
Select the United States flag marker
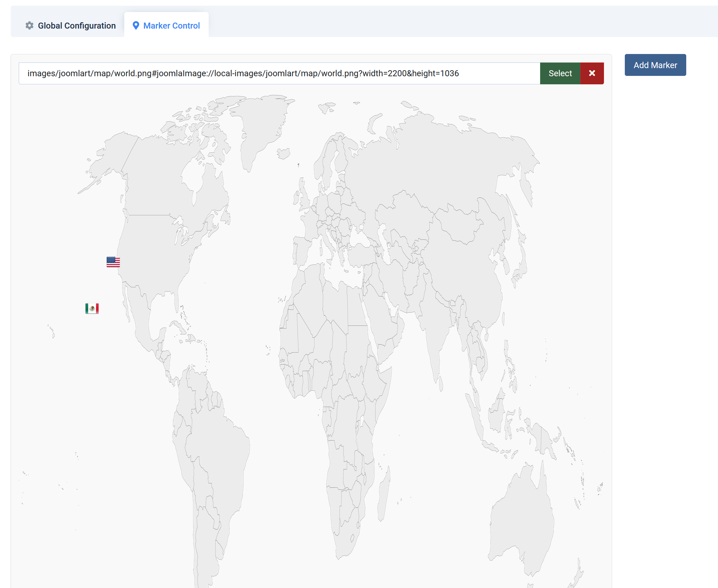[x=113, y=262]
